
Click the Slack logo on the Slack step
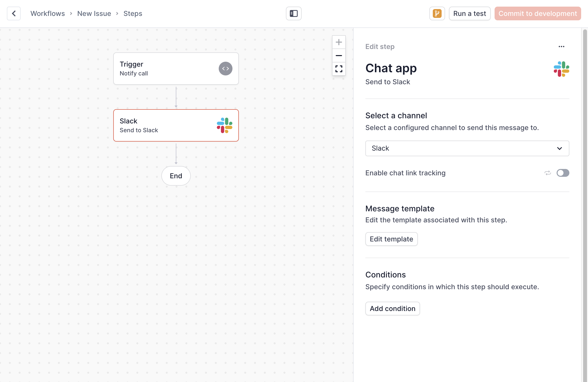(x=224, y=126)
